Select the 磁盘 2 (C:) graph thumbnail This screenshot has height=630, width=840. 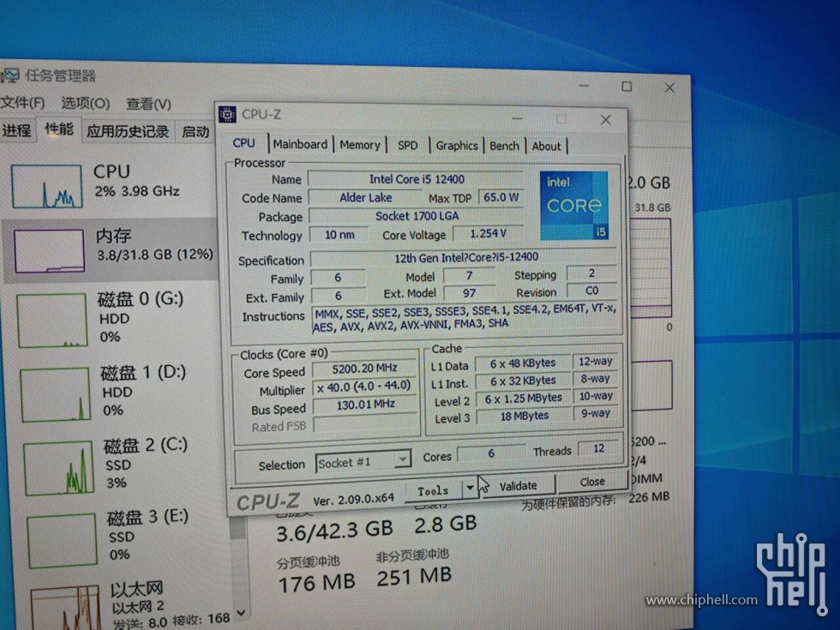58,468
